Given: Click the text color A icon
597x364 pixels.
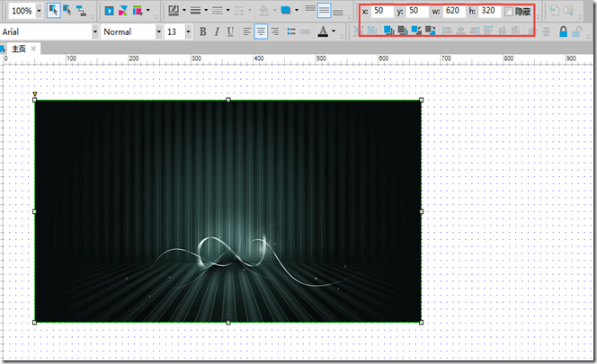Looking at the screenshot, I should (323, 31).
